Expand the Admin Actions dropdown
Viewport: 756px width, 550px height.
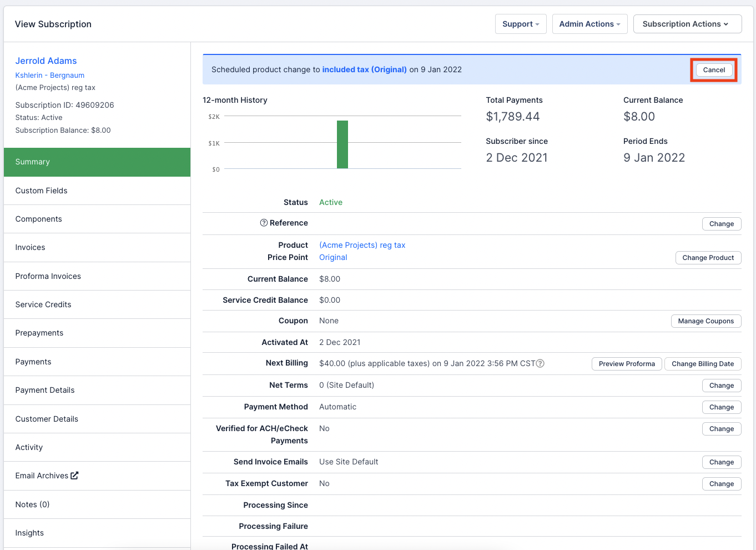point(589,24)
